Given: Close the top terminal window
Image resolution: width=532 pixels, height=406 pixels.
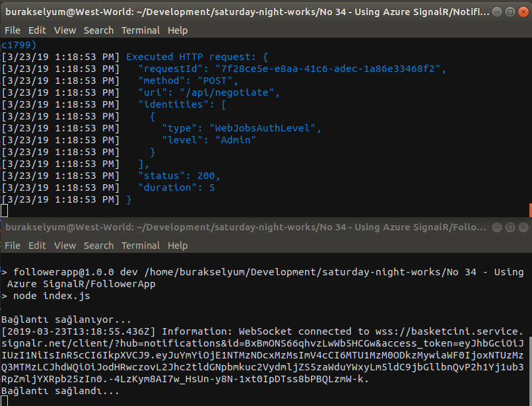Looking at the screenshot, I should 524,11.
